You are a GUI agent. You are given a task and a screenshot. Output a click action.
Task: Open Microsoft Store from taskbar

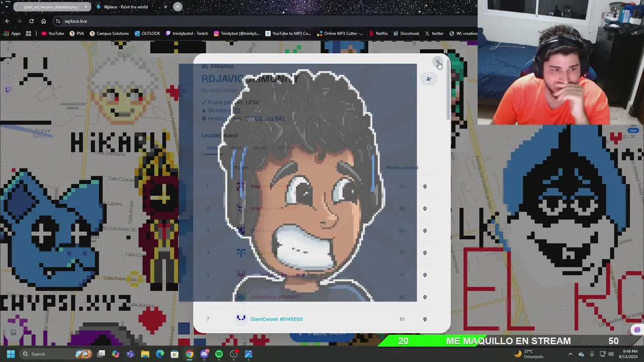click(175, 354)
